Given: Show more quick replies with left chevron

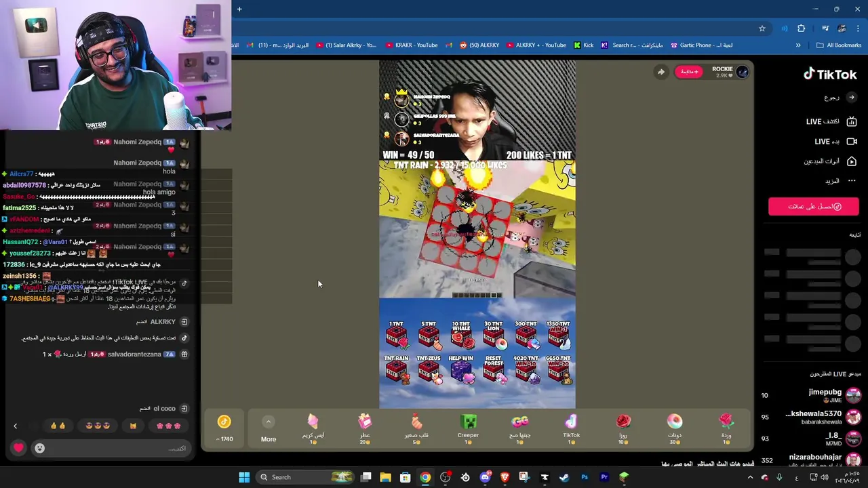Looking at the screenshot, I should (15, 426).
